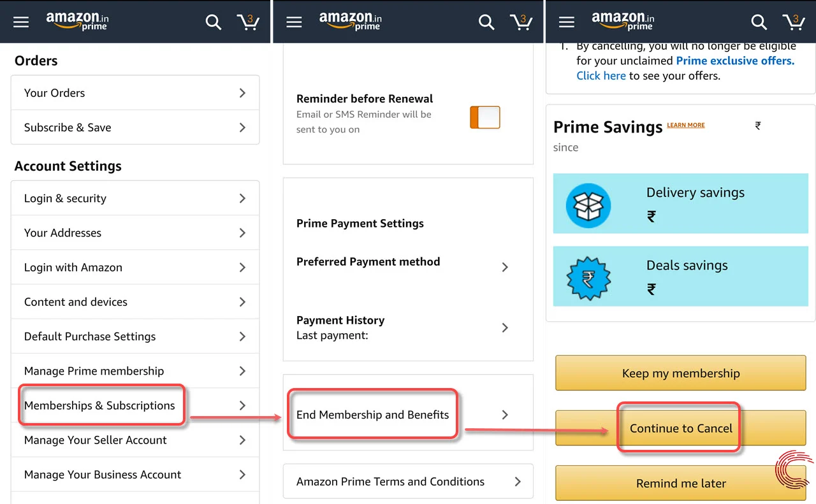The height and width of the screenshot is (504, 816).
Task: Expand the Payment History chevron
Action: click(x=505, y=328)
